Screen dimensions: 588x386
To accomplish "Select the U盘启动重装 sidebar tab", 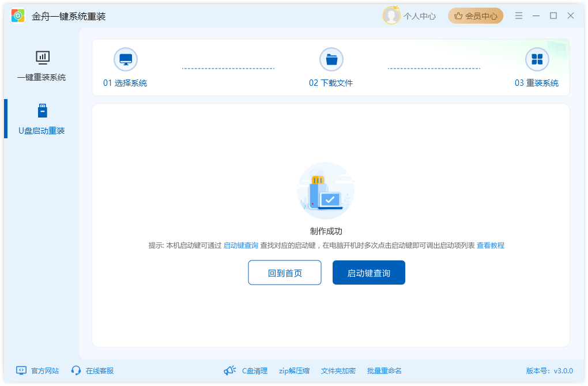I will point(42,120).
